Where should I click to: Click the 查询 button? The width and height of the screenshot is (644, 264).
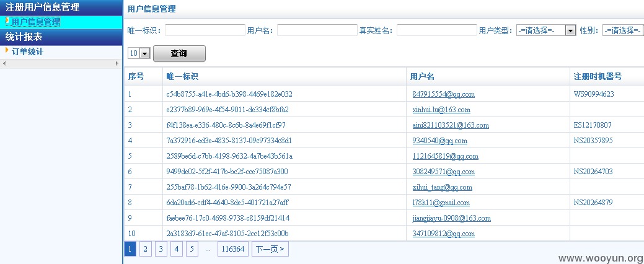point(179,53)
